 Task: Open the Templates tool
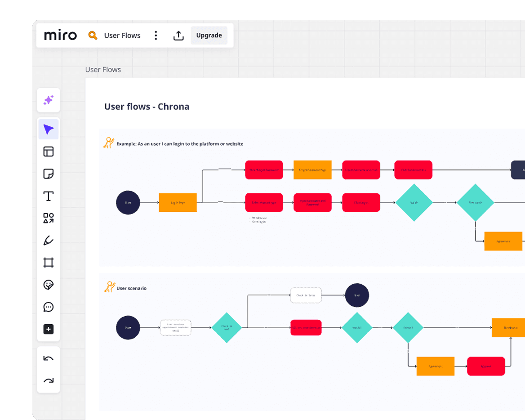point(49,152)
